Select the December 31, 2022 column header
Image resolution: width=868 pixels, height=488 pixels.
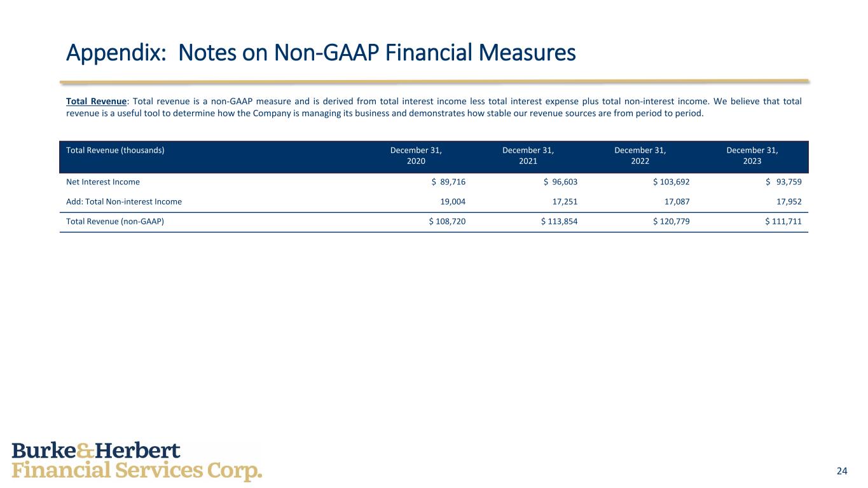pyautogui.click(x=640, y=156)
